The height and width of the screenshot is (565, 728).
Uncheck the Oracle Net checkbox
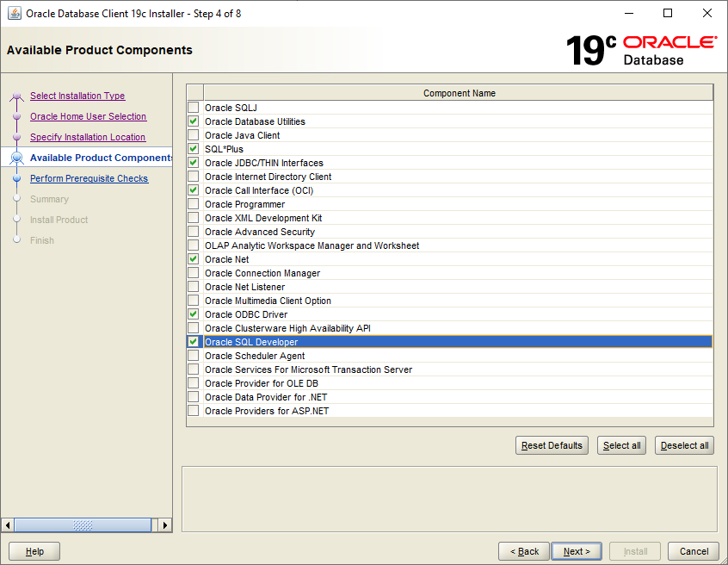click(193, 259)
